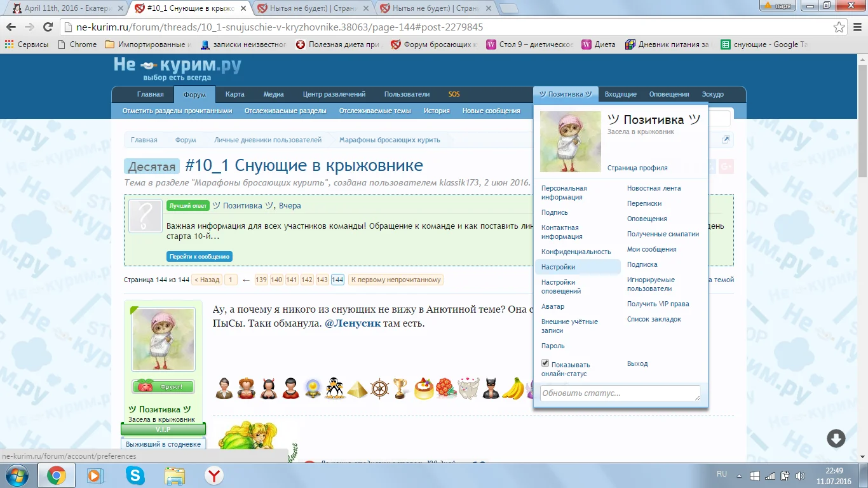
Task: Click the banana award icon
Action: pos(513,388)
